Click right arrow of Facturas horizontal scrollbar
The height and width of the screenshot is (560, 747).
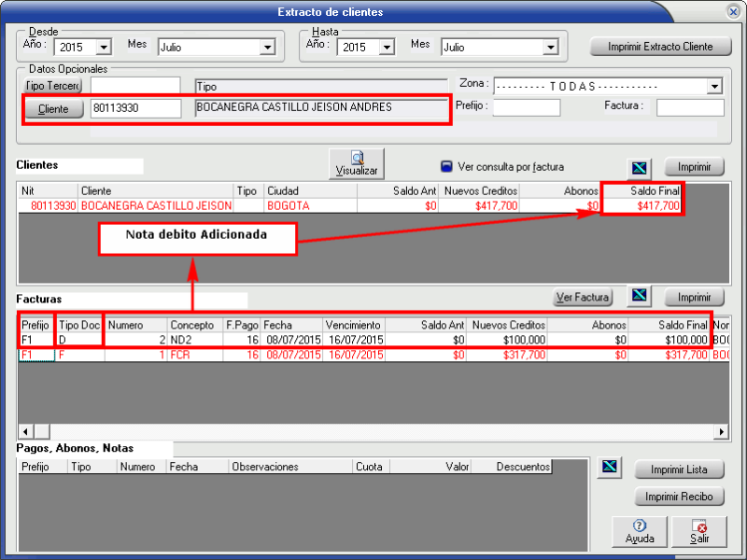(721, 431)
